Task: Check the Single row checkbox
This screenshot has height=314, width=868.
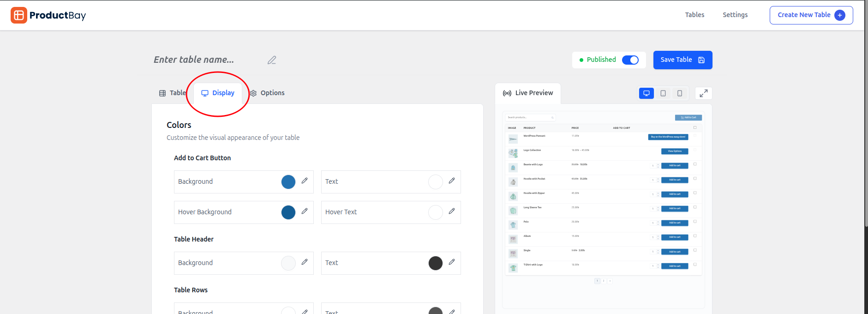Action: (695, 250)
